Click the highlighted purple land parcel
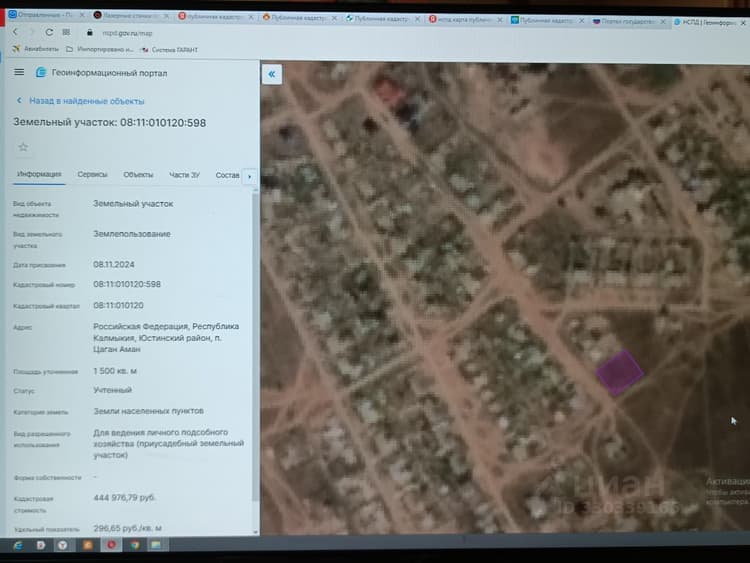This screenshot has width=750, height=563. (x=619, y=372)
